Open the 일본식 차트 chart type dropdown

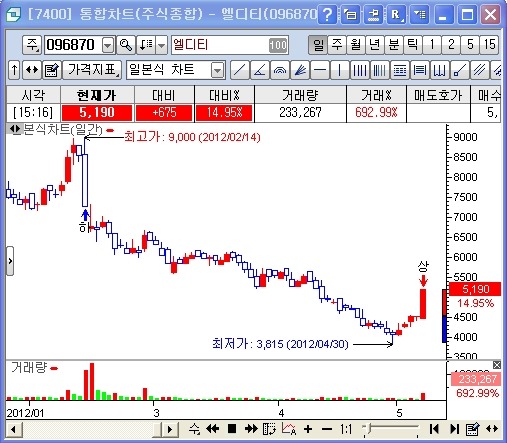coord(217,70)
